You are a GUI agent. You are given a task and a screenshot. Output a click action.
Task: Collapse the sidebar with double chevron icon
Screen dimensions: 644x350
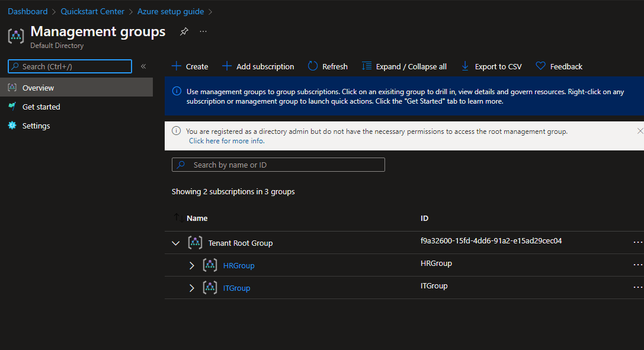(x=143, y=66)
